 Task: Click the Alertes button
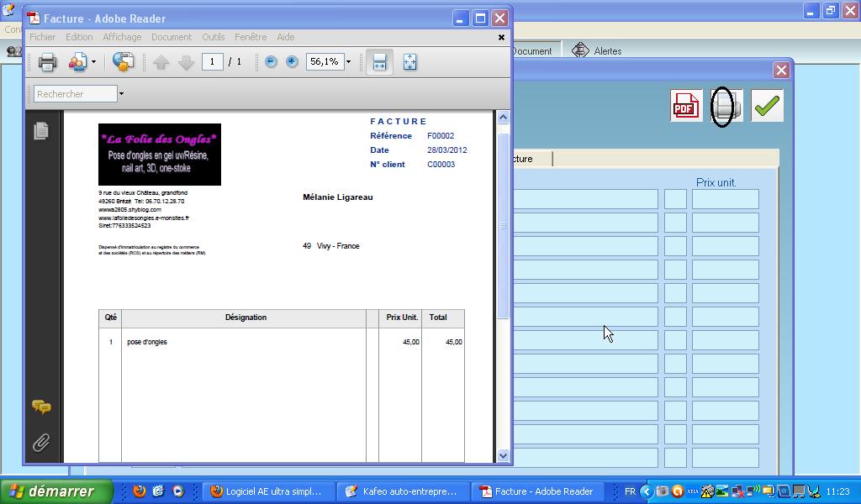[598, 50]
